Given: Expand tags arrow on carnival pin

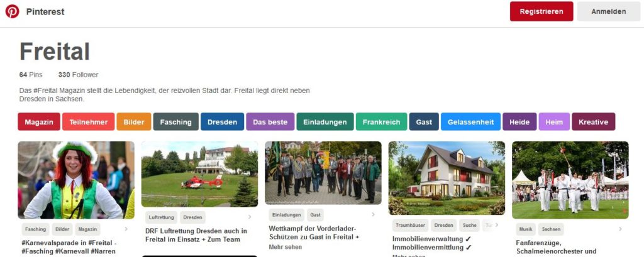Looking at the screenshot, I should [126, 229].
